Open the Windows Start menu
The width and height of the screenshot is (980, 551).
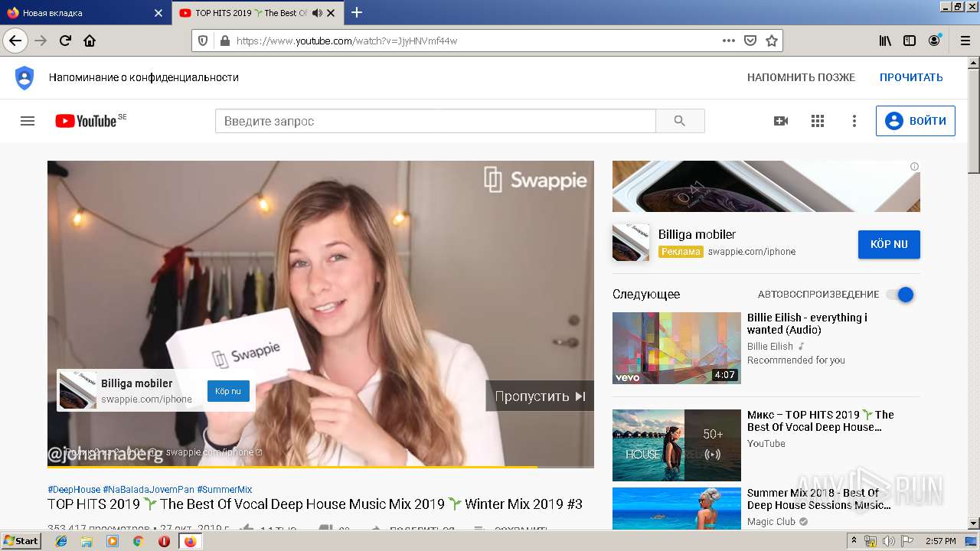point(21,541)
